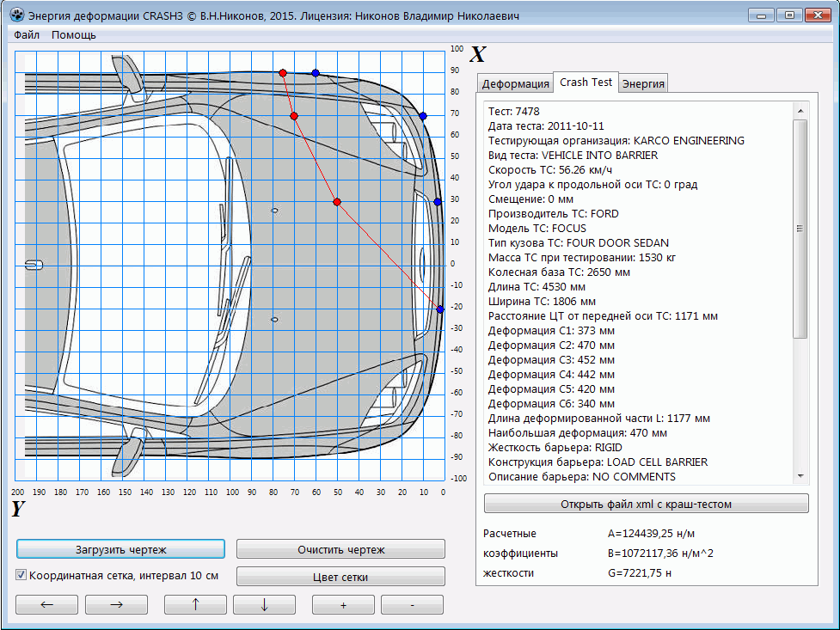Open the Помощь menu
Image resolution: width=840 pixels, height=630 pixels.
[x=74, y=35]
